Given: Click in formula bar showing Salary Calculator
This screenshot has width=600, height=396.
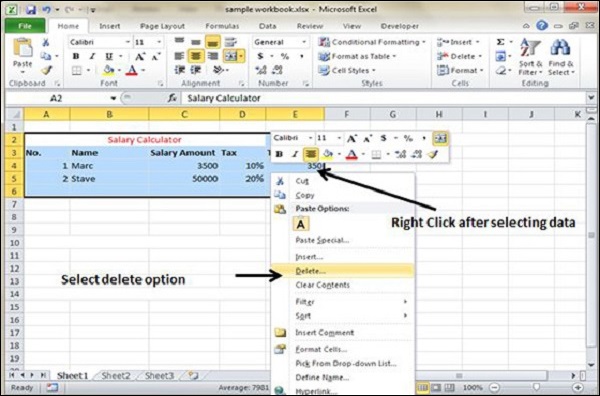Looking at the screenshot, I should coord(383,98).
